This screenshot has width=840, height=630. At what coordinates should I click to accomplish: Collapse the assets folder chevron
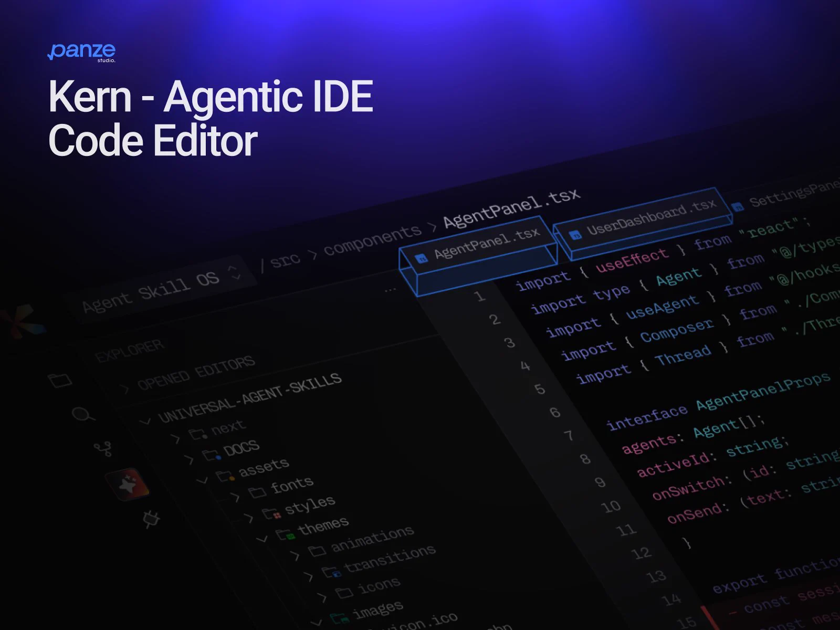point(202,480)
